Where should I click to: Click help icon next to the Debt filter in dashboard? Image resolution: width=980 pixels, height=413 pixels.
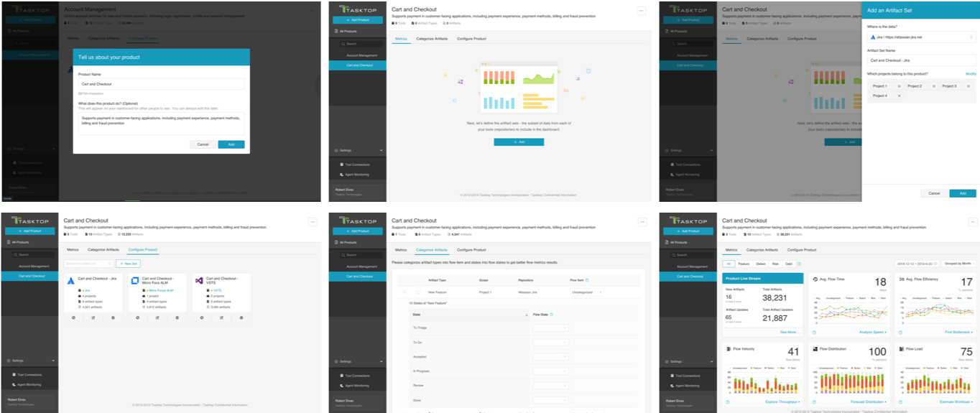pyautogui.click(x=799, y=264)
